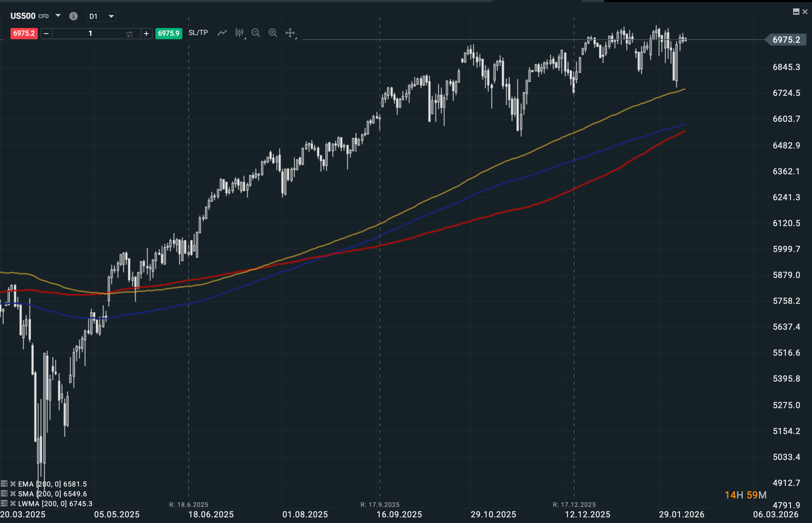The image size is (812, 523).
Task: Open EMA indicator settings icon
Action: point(4,484)
